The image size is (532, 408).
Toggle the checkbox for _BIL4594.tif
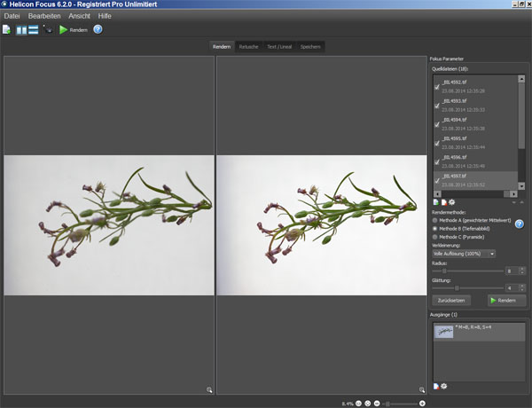pos(437,124)
